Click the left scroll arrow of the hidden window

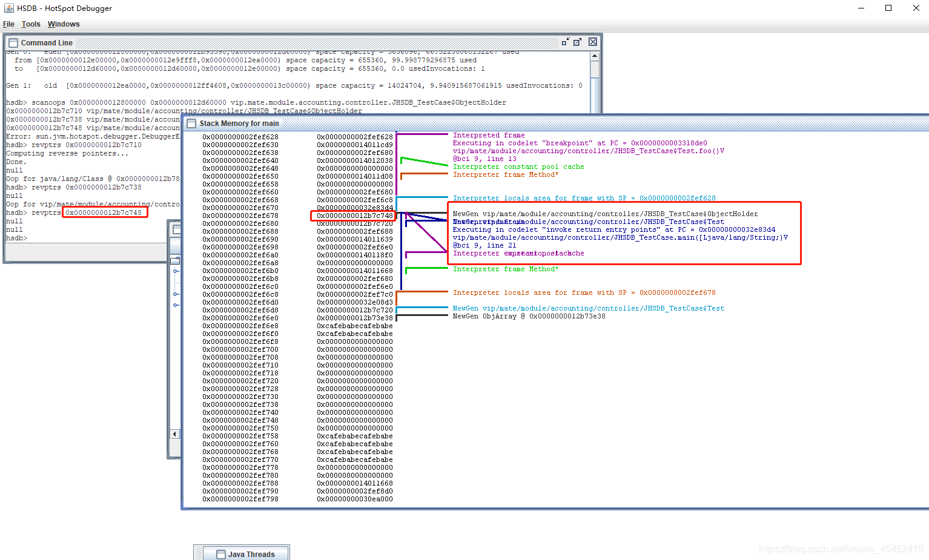click(175, 433)
